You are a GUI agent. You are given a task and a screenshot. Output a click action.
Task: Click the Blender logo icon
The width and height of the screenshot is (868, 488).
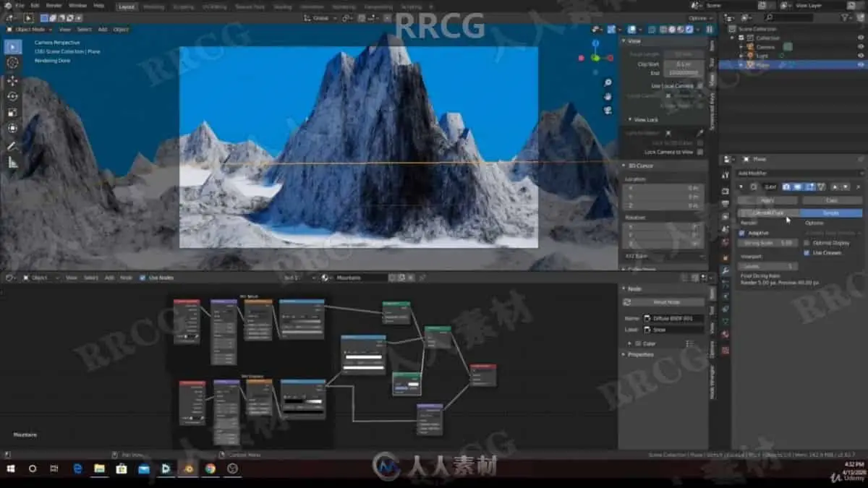7,5
